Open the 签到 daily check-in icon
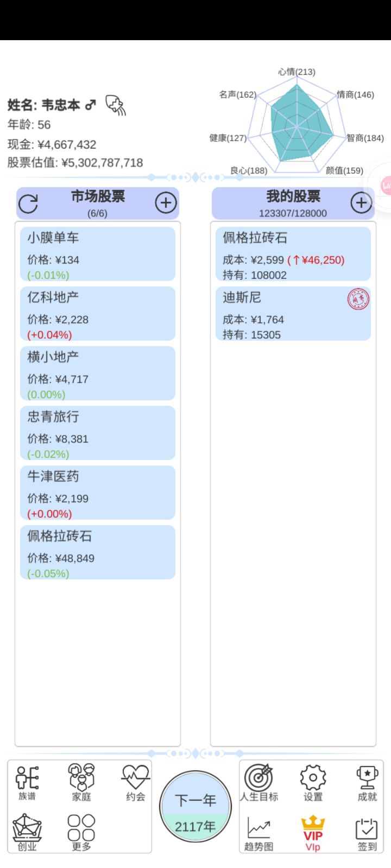The height and width of the screenshot is (868, 391). (x=367, y=833)
